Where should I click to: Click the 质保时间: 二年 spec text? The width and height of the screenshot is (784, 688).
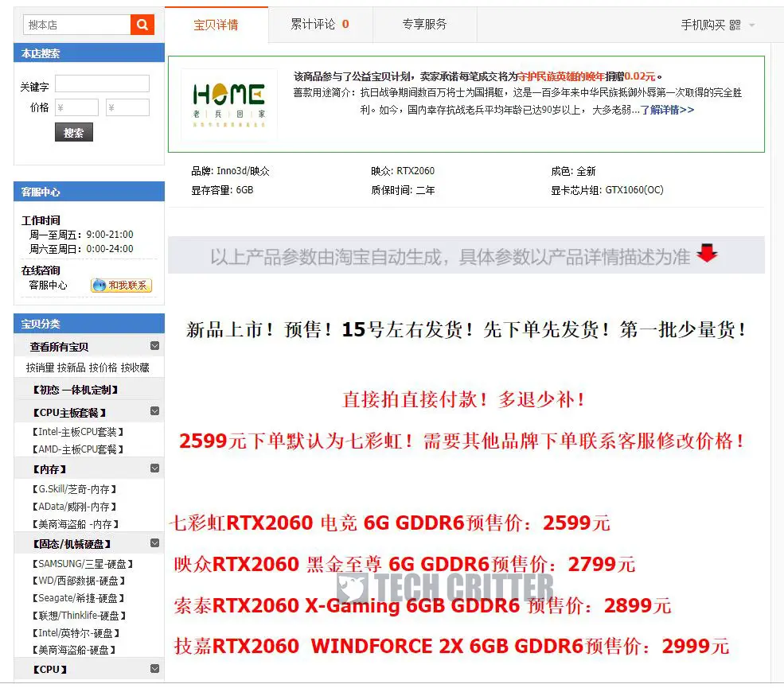coord(403,190)
